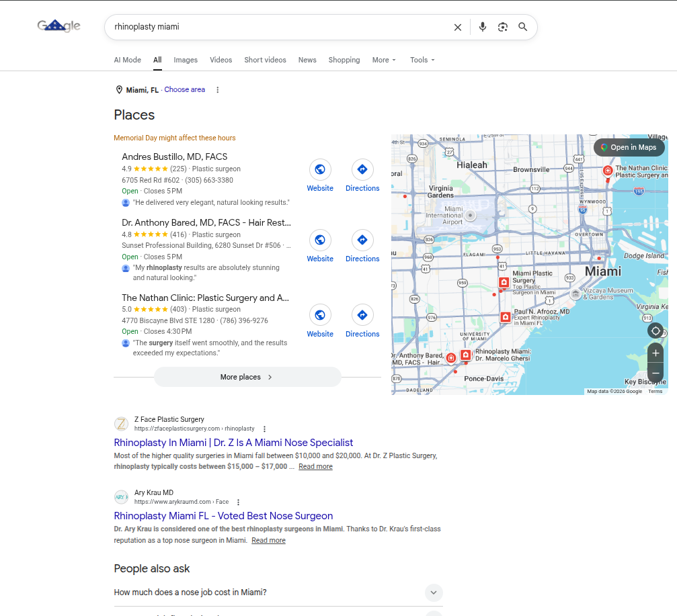The width and height of the screenshot is (677, 616).
Task: Click the map Terms link
Action: 655,391
